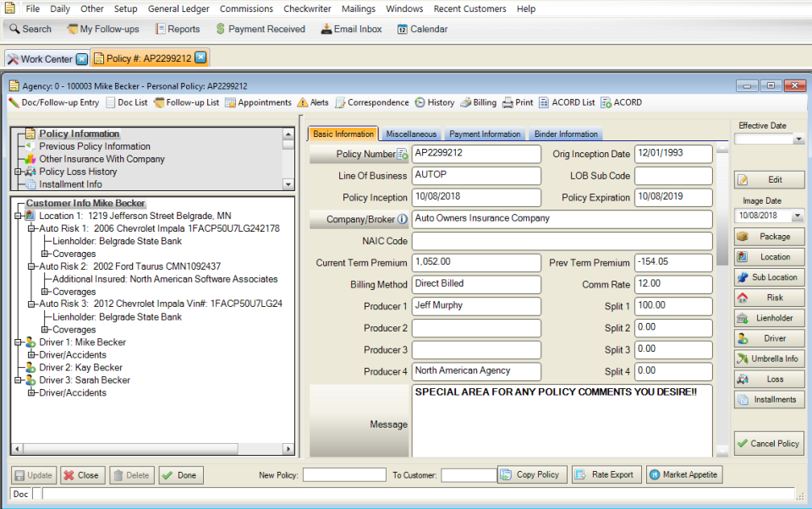Viewport: 812px width, 509px height.
Task: Open the Image Date dropdown
Action: click(798, 216)
